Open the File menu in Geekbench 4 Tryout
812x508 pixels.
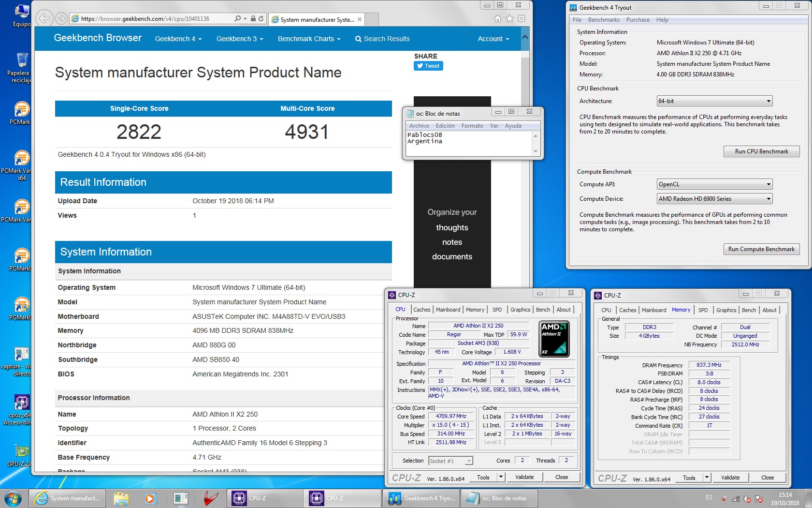pyautogui.click(x=577, y=20)
